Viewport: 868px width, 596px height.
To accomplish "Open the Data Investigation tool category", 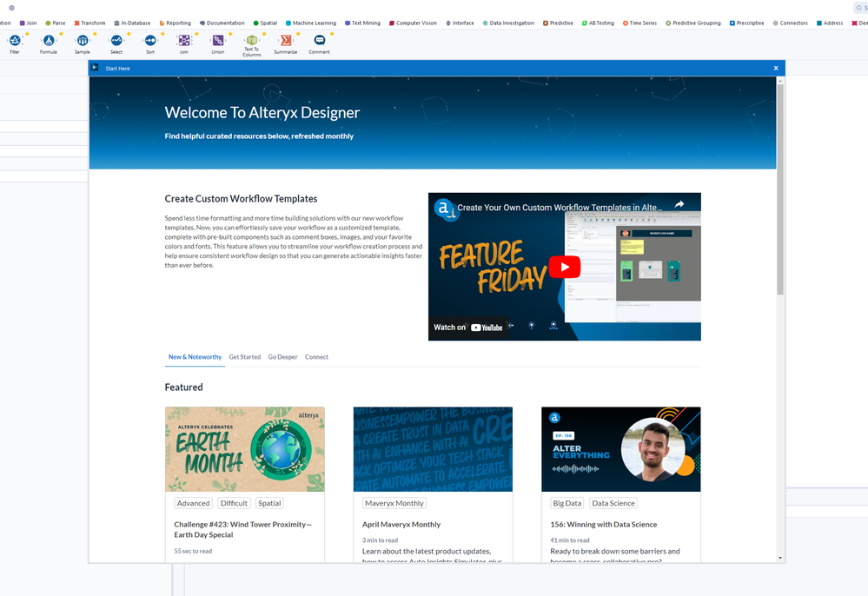I will tap(509, 23).
